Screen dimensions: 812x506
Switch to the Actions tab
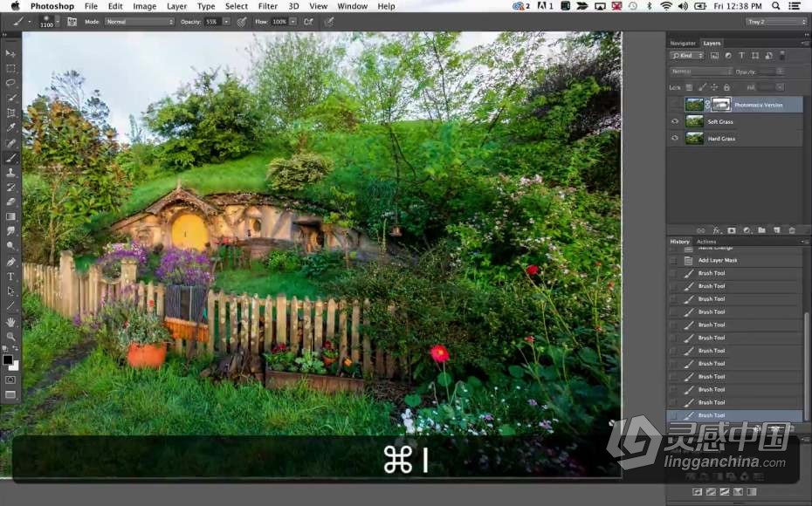click(x=706, y=242)
